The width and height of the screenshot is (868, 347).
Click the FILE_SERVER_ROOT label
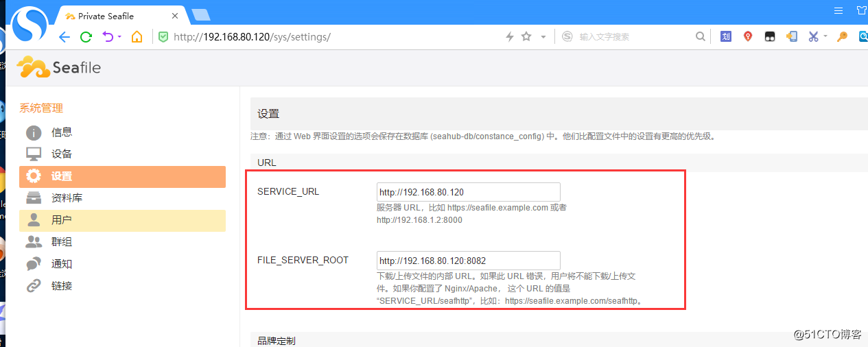pos(303,260)
